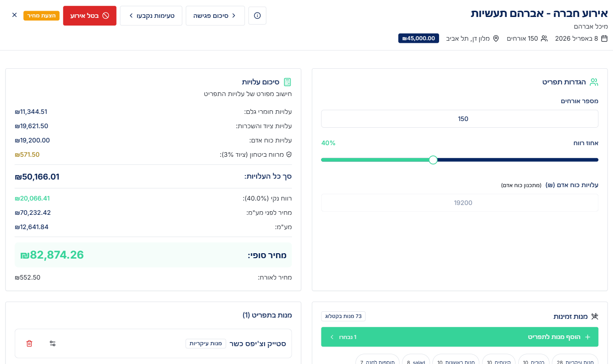Expand the 1 נבחרו chevron in green bar
The width and height of the screenshot is (613, 364).
point(332,337)
